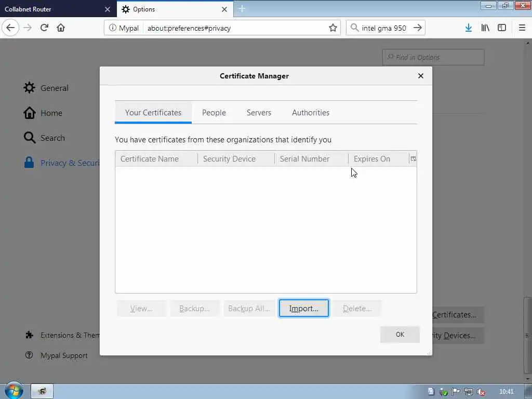Image resolution: width=532 pixels, height=399 pixels.
Task: Open a new tab with plus button
Action: click(242, 9)
